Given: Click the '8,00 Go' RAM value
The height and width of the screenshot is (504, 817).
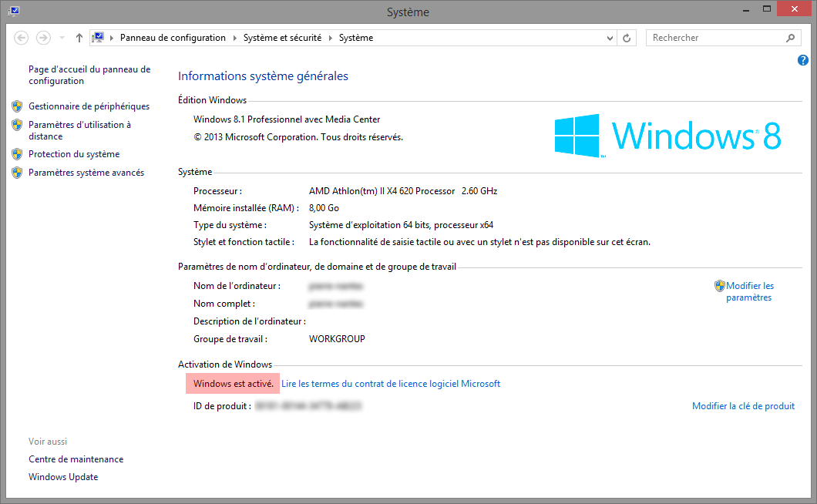Looking at the screenshot, I should (324, 208).
